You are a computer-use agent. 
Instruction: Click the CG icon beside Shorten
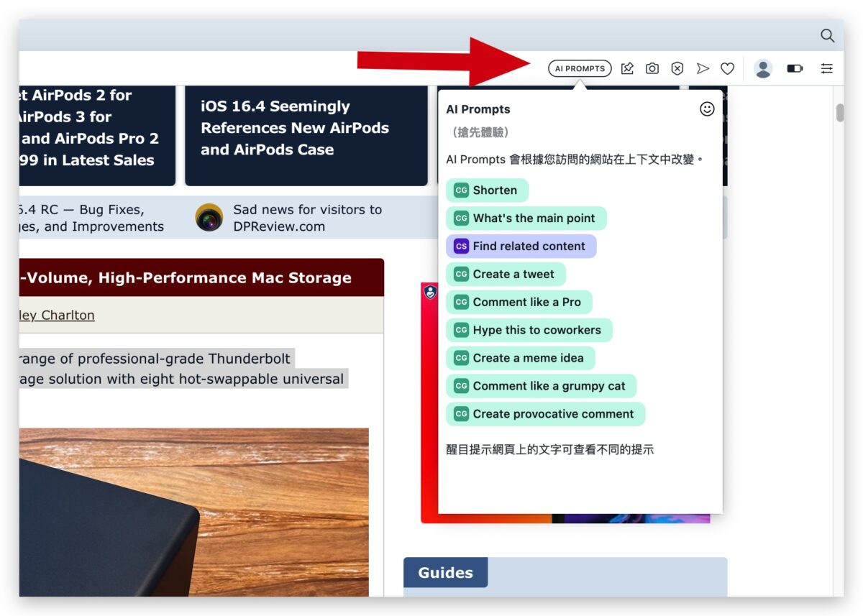coord(461,190)
